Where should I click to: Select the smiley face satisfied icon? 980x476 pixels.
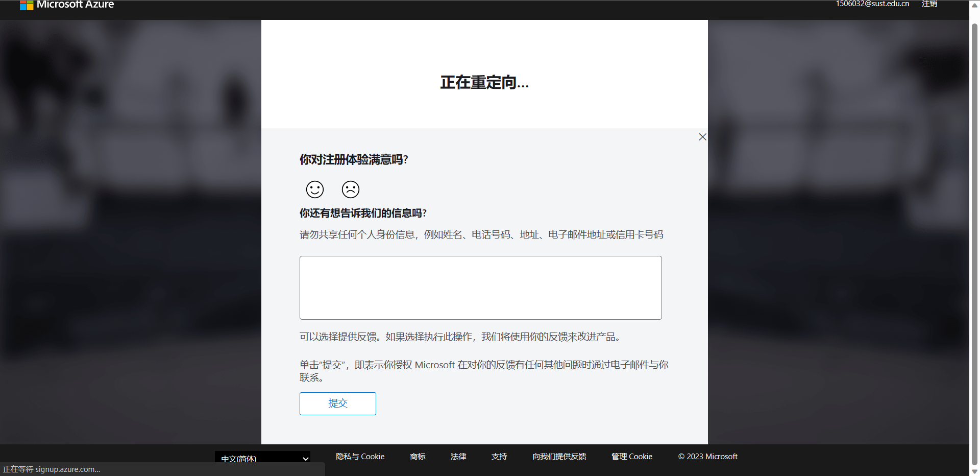coord(315,189)
